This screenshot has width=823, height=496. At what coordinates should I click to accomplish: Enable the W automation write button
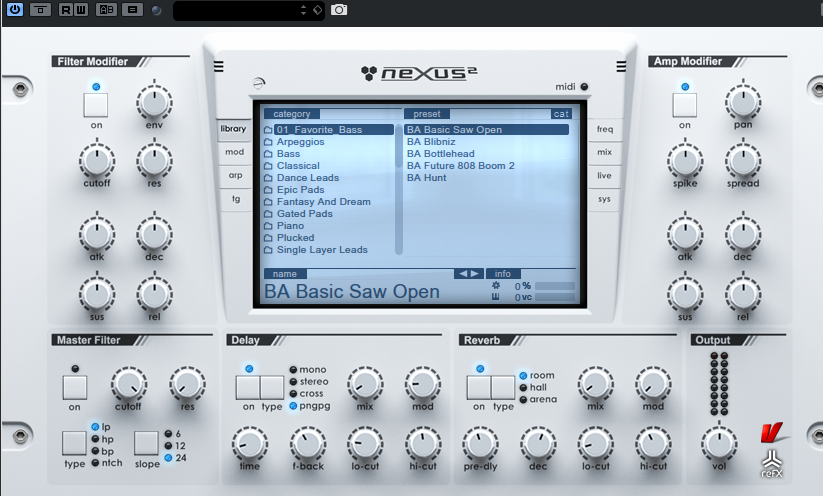pyautogui.click(x=80, y=9)
